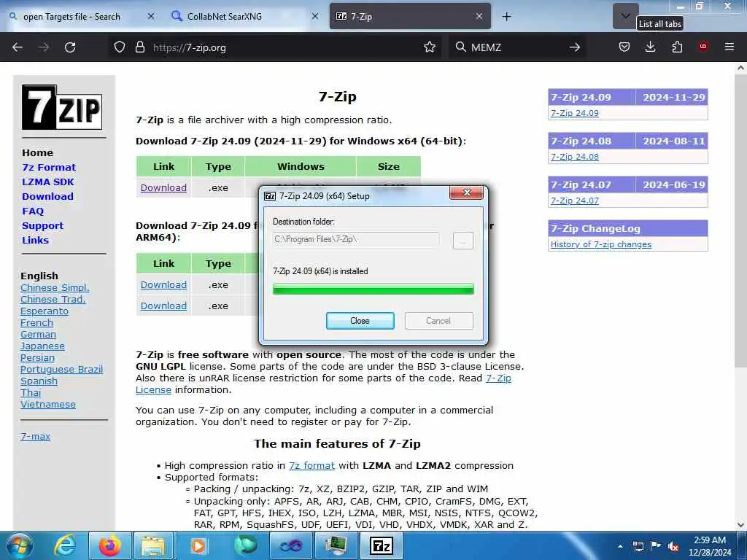Viewport: 747px width, 560px height.
Task: Open the Support sidebar link
Action: click(42, 226)
